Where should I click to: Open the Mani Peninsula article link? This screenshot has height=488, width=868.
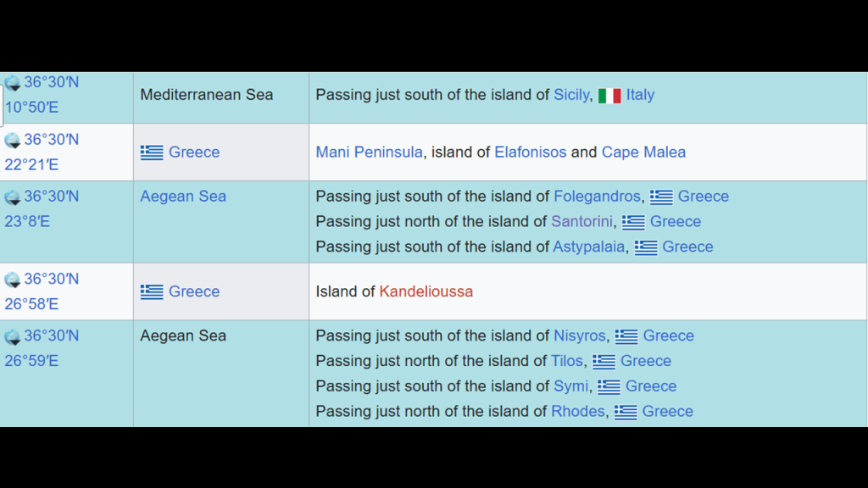[369, 152]
